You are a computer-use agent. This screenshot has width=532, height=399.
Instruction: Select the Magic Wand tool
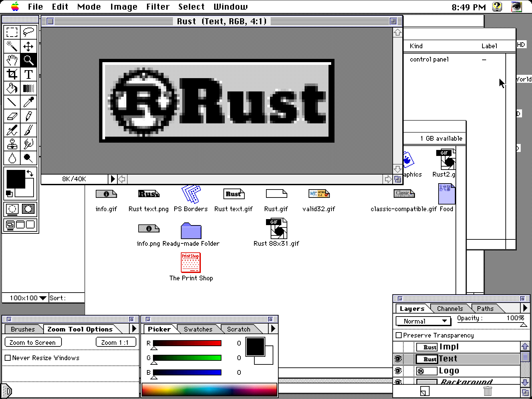coord(12,46)
